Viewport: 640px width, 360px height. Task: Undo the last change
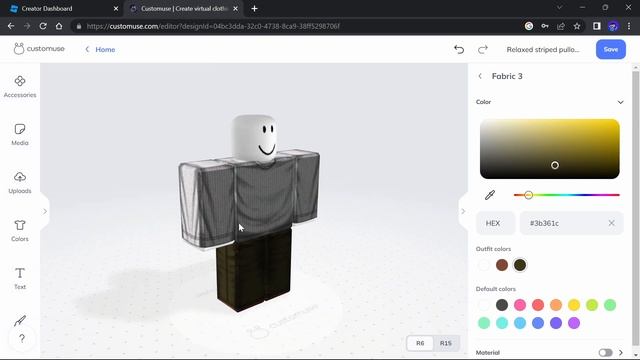click(459, 49)
